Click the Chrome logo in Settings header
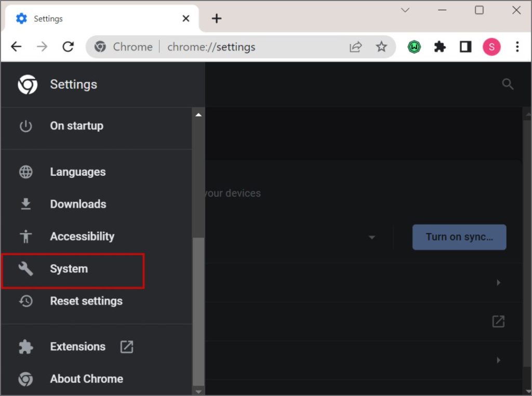 click(x=28, y=85)
